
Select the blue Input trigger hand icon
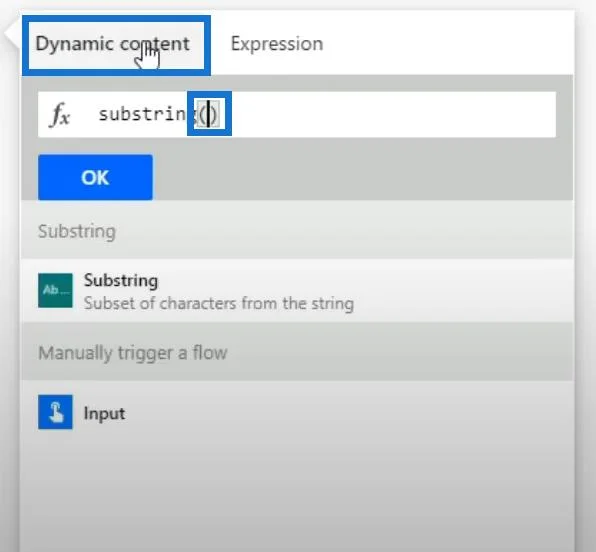[x=55, y=412]
